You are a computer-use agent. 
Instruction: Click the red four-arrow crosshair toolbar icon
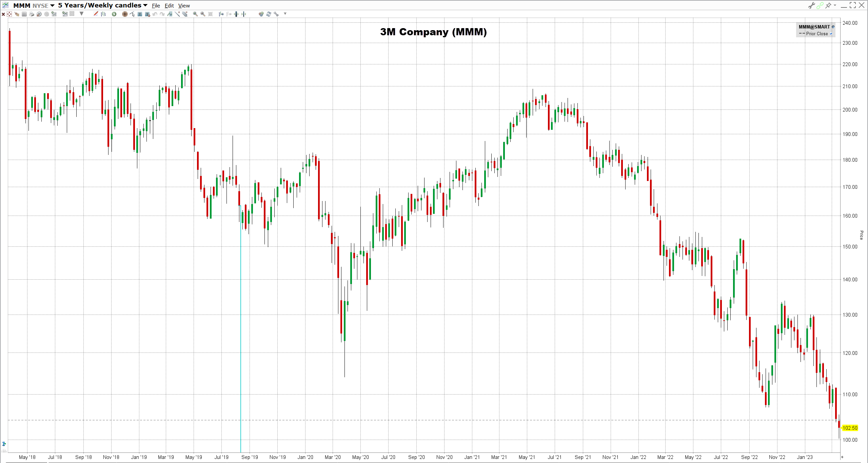tap(9, 14)
